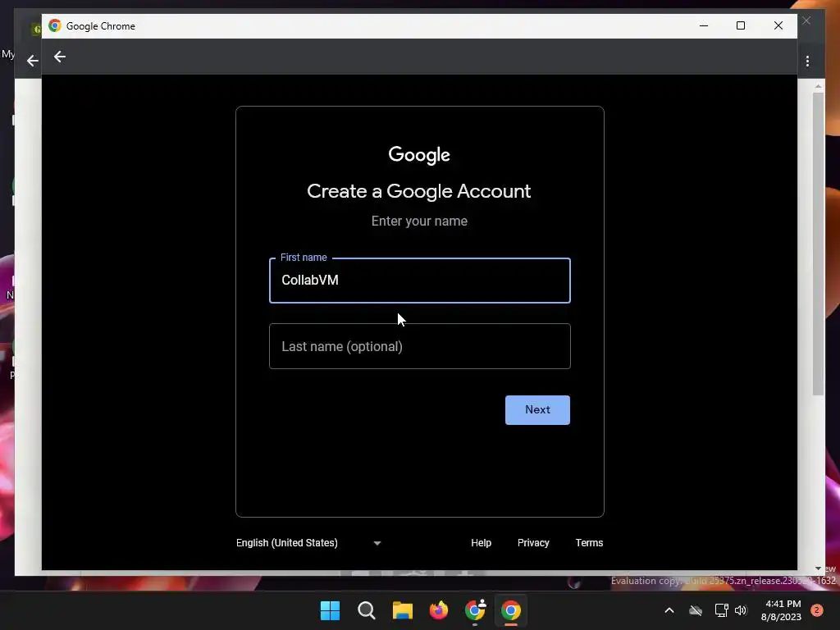The width and height of the screenshot is (840, 630).
Task: Click the First name input field
Action: (419, 281)
